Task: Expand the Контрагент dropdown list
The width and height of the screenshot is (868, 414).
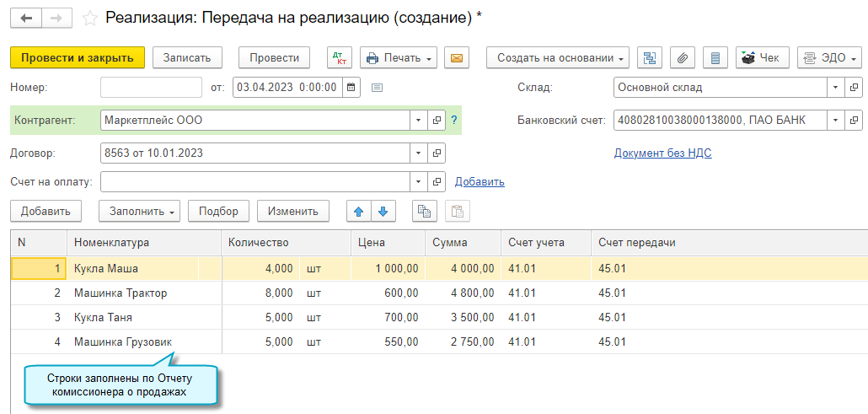Action: pos(419,120)
